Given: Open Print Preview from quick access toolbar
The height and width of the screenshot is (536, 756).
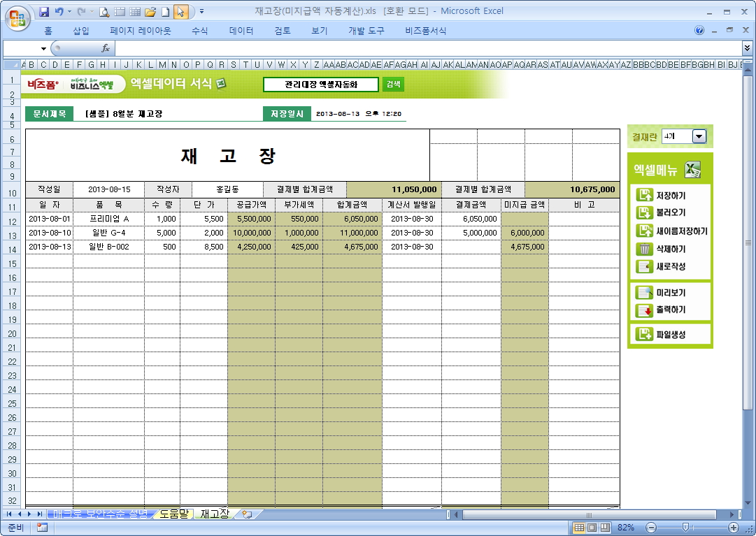Looking at the screenshot, I should (104, 12).
